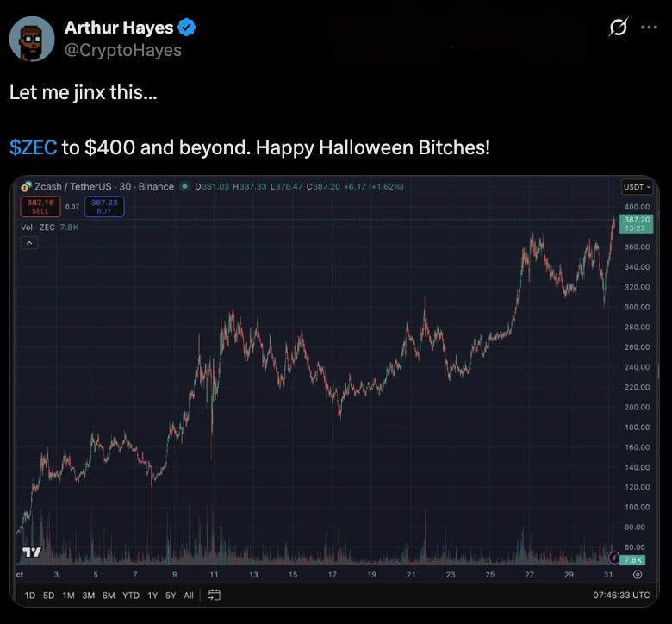Open the USDT currency dropdown
This screenshot has width=672, height=624.
(x=637, y=187)
